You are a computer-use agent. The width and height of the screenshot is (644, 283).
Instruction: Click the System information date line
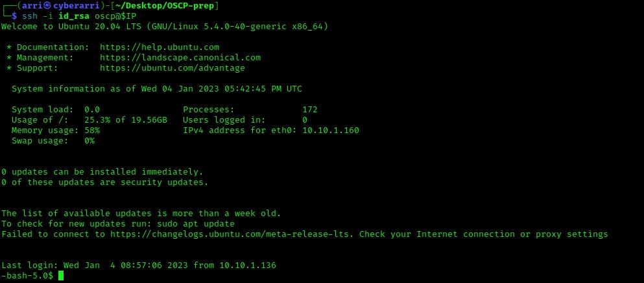pos(157,89)
